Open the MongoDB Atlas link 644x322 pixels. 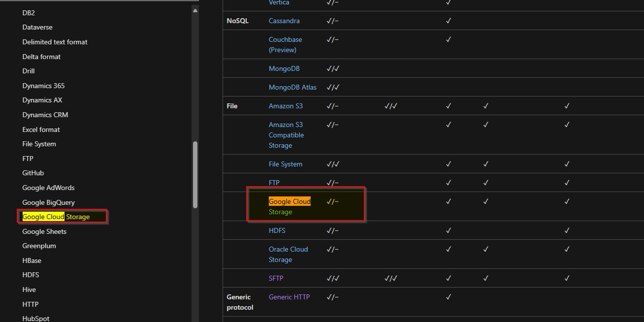(292, 87)
